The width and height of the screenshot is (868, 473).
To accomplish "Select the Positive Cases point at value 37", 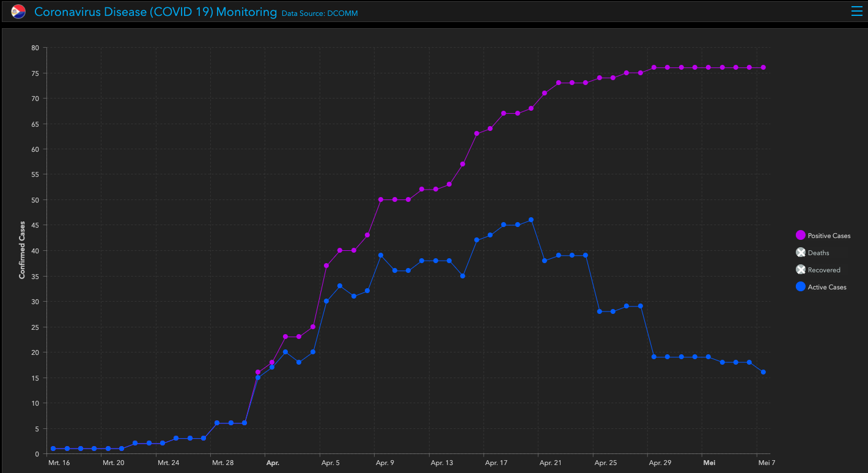I will [x=326, y=266].
